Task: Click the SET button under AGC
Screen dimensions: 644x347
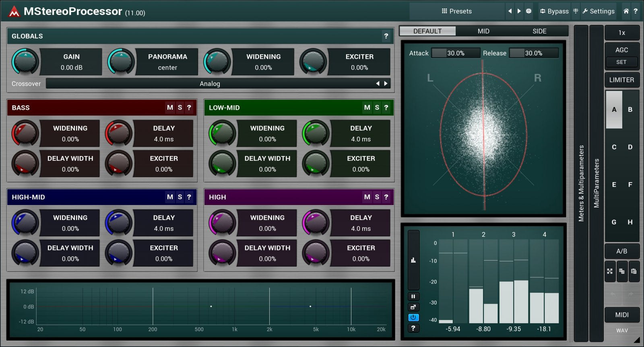Action: pyautogui.click(x=621, y=62)
